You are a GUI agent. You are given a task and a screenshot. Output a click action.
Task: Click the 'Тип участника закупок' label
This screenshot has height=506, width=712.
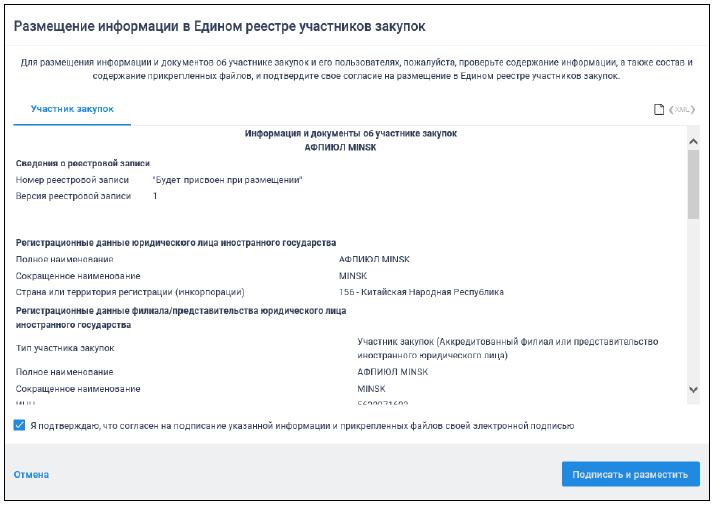pos(65,348)
